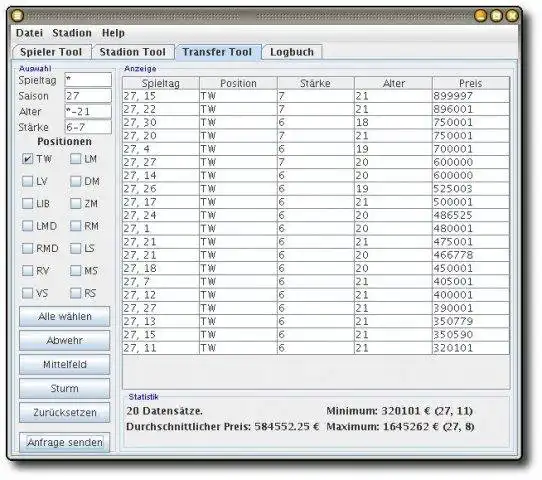This screenshot has height=480, width=542.
Task: Check the VS position checkbox
Action: click(27, 293)
